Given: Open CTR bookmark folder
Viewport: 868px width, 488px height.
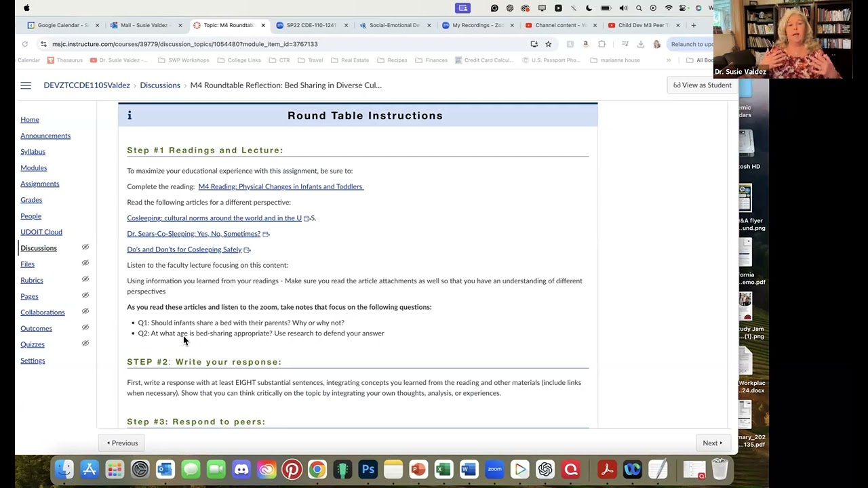Looking at the screenshot, I should [279, 60].
